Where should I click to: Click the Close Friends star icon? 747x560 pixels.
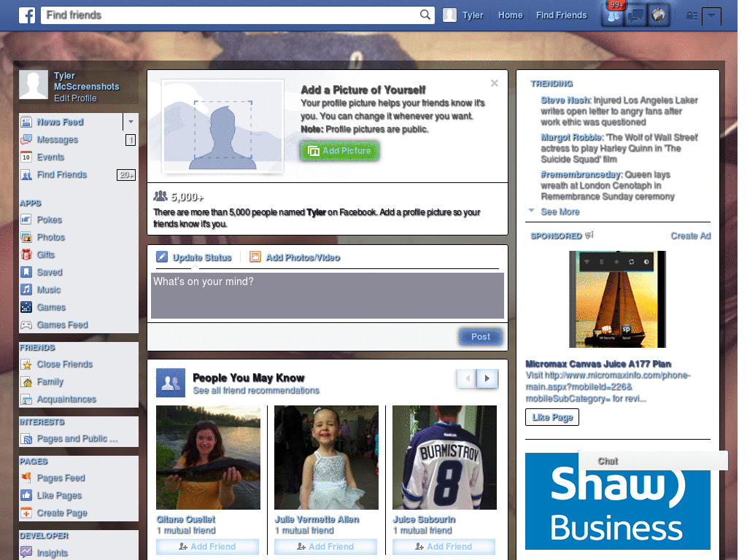[x=26, y=365]
